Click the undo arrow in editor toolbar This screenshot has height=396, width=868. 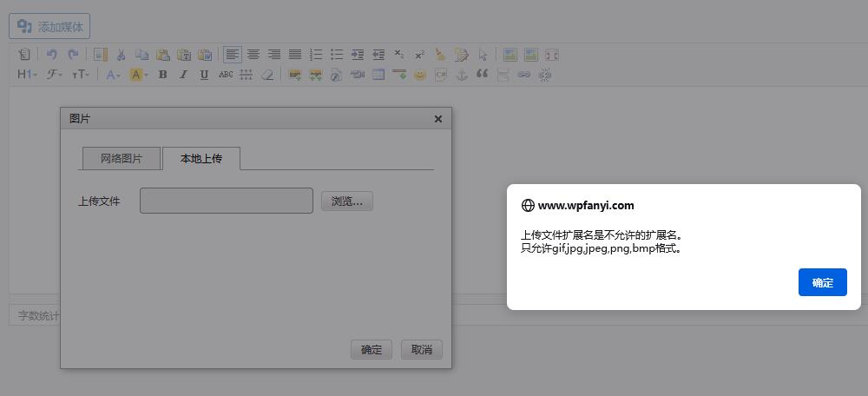(51, 55)
